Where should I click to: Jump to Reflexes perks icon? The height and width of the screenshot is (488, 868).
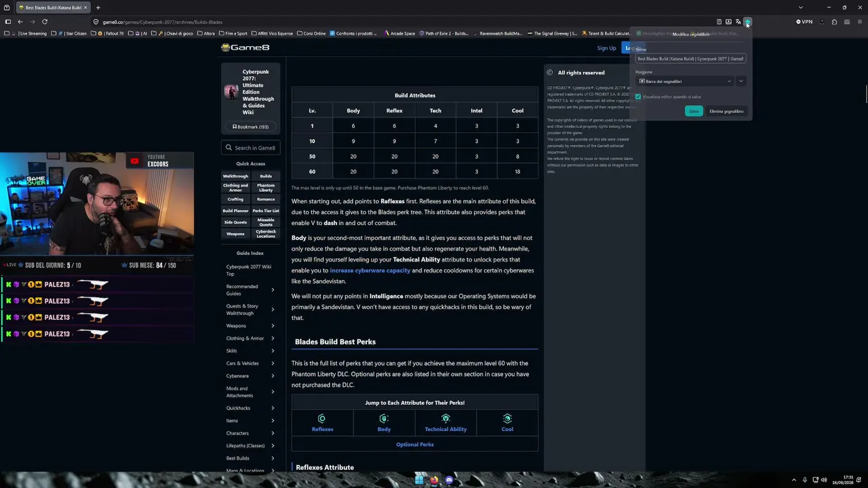[x=322, y=418]
